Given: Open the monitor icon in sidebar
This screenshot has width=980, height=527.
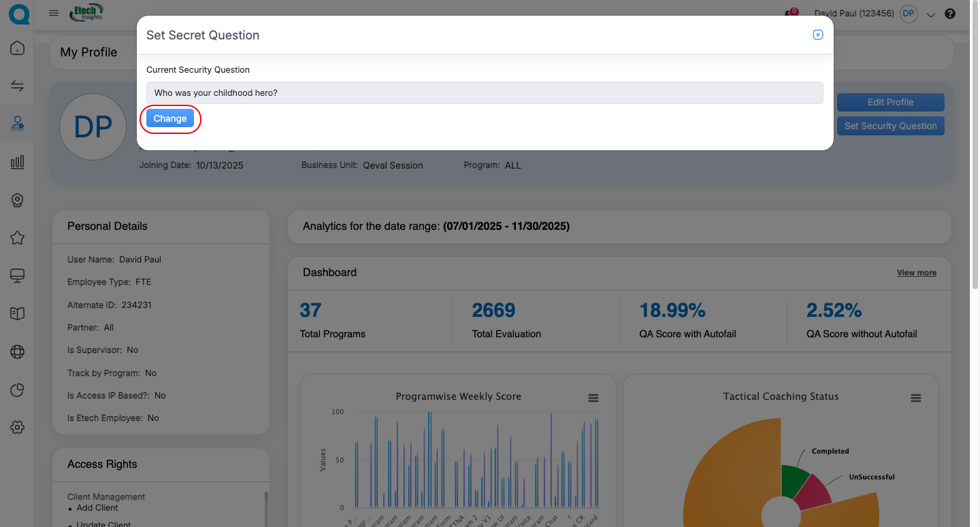Looking at the screenshot, I should [x=18, y=275].
